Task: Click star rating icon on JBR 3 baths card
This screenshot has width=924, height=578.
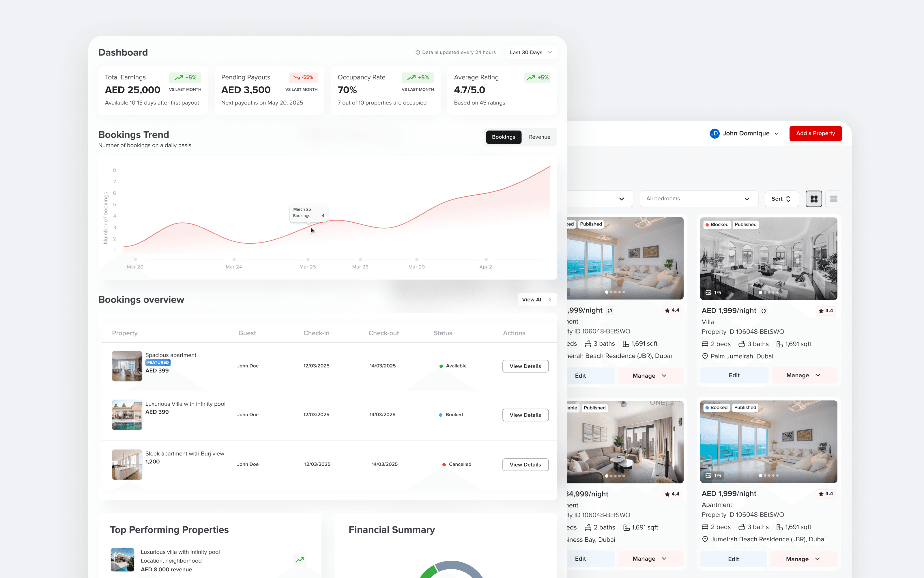Action: (667, 310)
